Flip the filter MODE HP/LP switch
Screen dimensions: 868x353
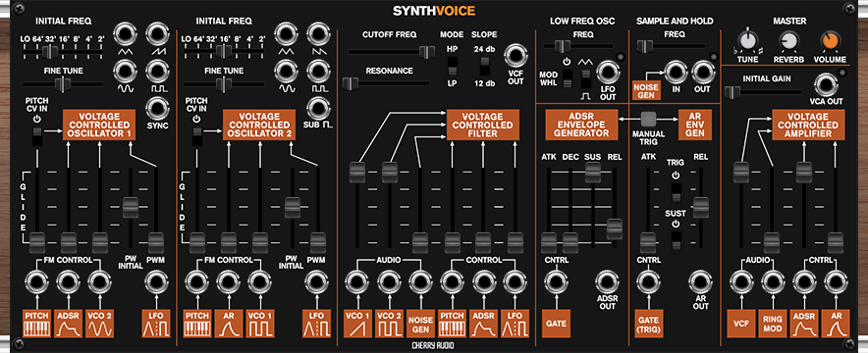click(x=452, y=67)
